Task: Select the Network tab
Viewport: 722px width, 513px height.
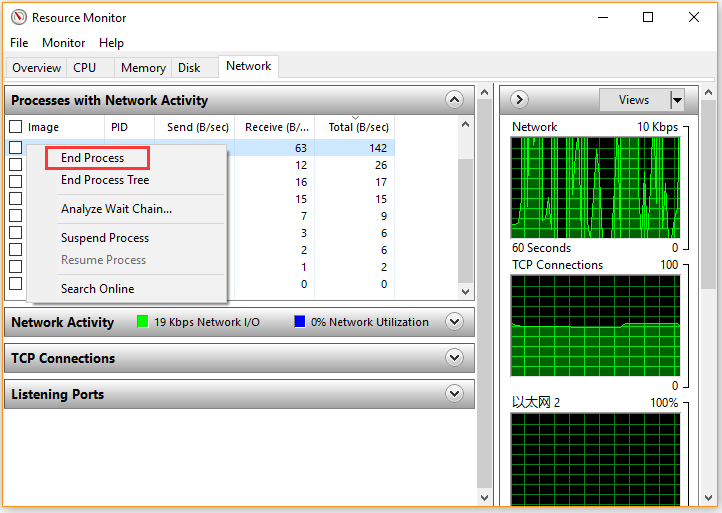Action: pos(249,66)
